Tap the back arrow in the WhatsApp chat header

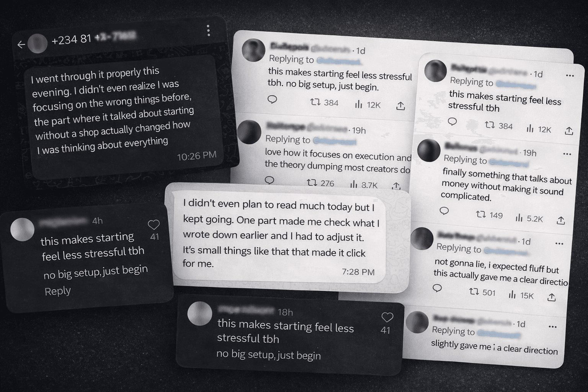[x=21, y=45]
